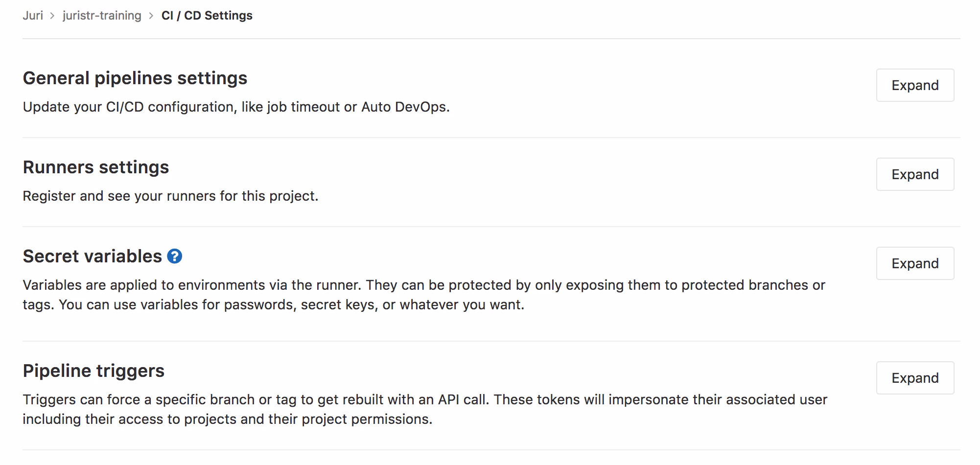Click the General pipelines settings heading
This screenshot has width=980, height=465.
[135, 78]
